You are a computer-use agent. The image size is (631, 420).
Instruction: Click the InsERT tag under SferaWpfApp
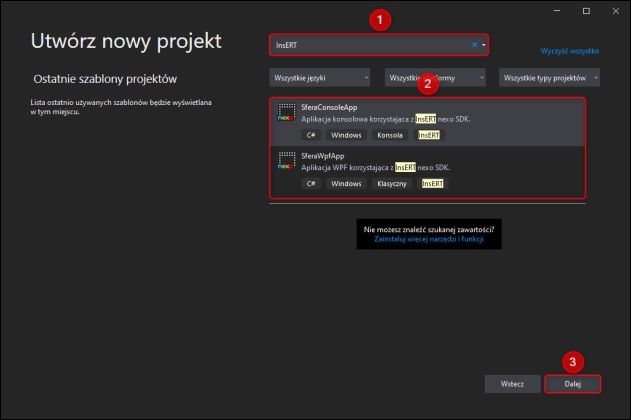pos(433,183)
